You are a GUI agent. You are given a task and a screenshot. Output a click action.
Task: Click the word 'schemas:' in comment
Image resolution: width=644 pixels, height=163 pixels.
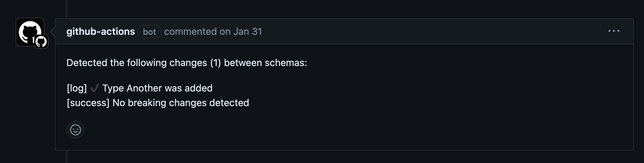tap(286, 63)
